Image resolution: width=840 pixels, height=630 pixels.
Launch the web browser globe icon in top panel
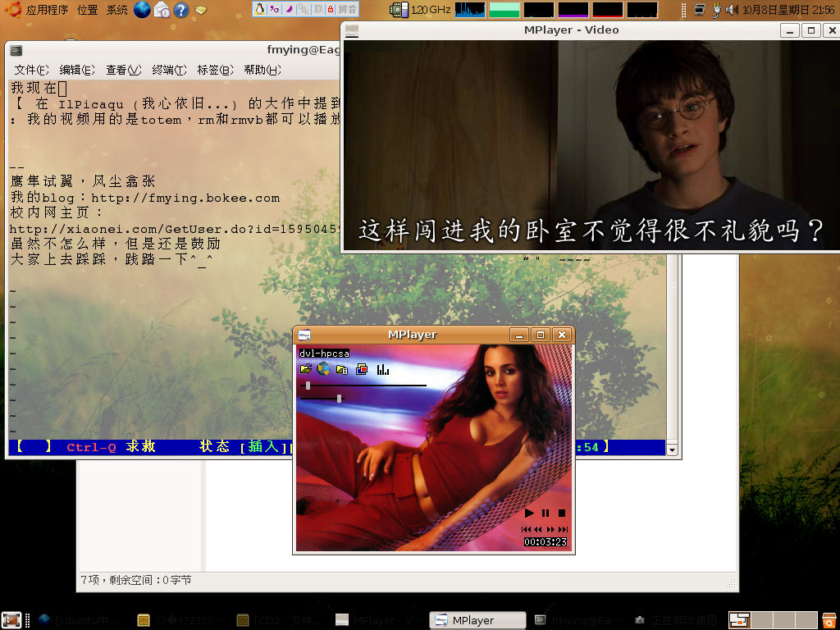coord(142,10)
